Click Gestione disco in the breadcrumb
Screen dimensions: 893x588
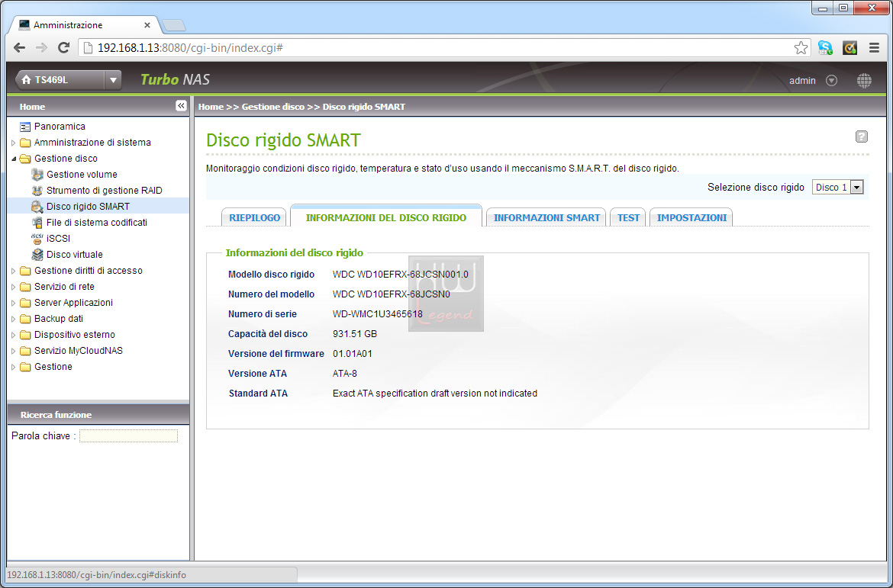pos(272,107)
